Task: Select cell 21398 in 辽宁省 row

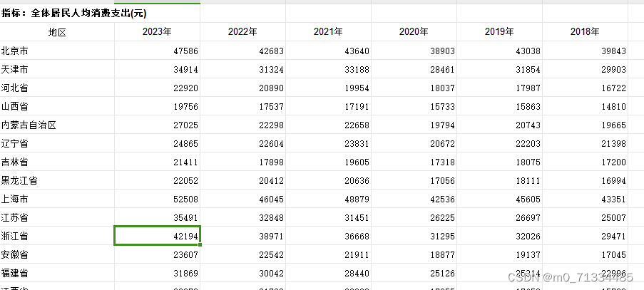Action: point(586,143)
